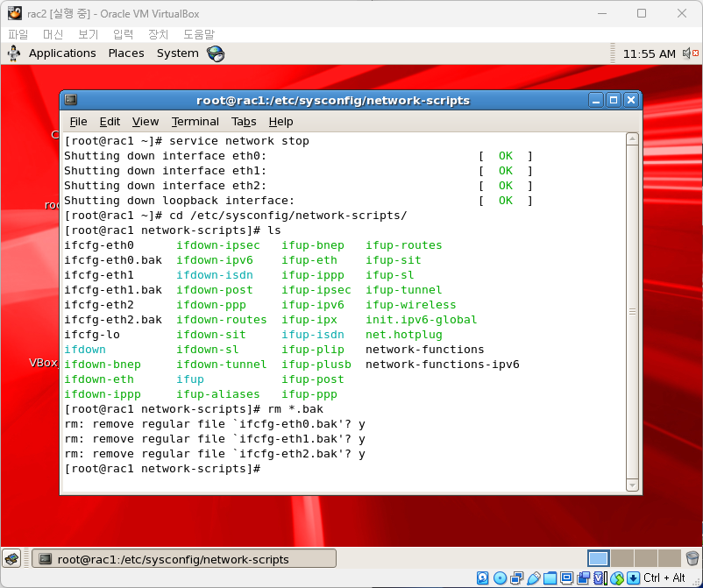The image size is (703, 588).
Task: Open the display settings indicator icon
Action: tap(567, 578)
